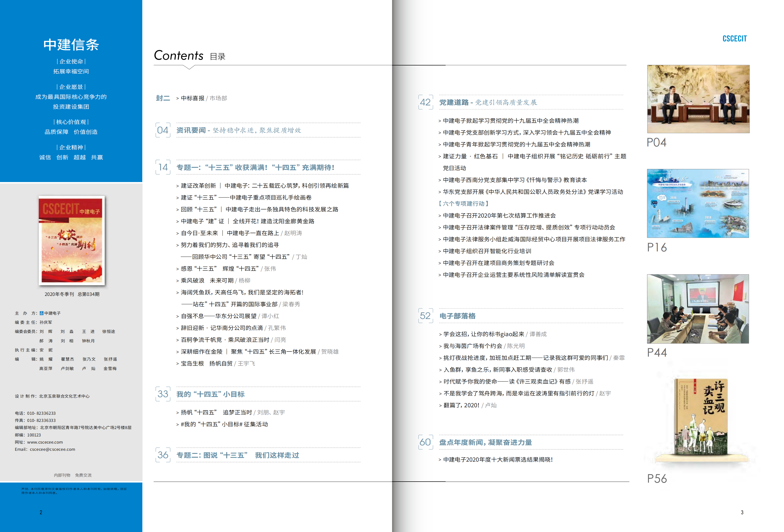
Task: Click page number box 42
Action: point(425,102)
